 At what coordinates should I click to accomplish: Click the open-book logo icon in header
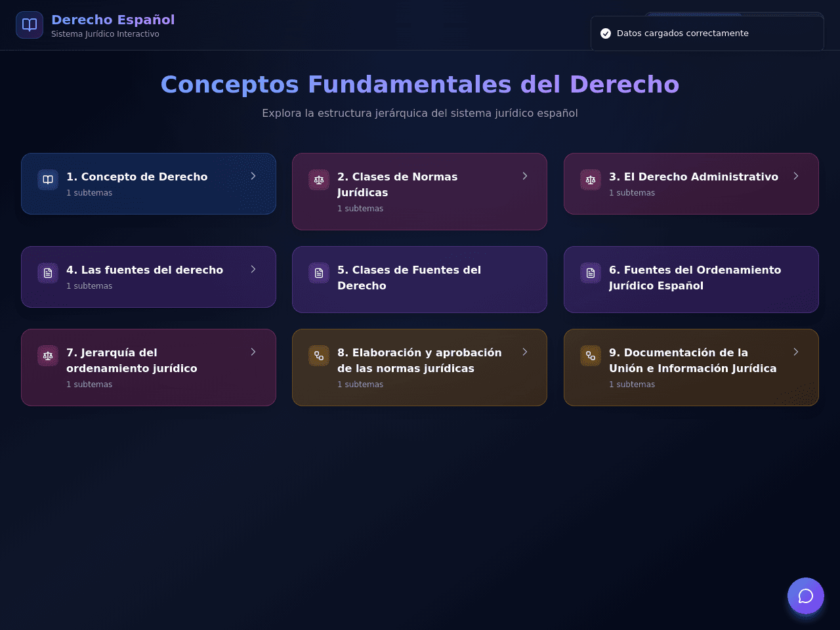[x=30, y=25]
